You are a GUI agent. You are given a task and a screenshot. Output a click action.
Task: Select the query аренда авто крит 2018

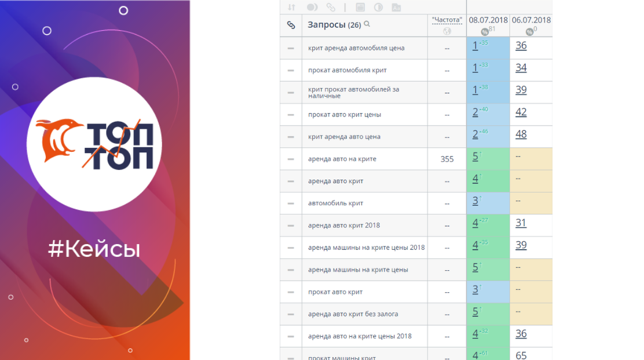tap(344, 226)
